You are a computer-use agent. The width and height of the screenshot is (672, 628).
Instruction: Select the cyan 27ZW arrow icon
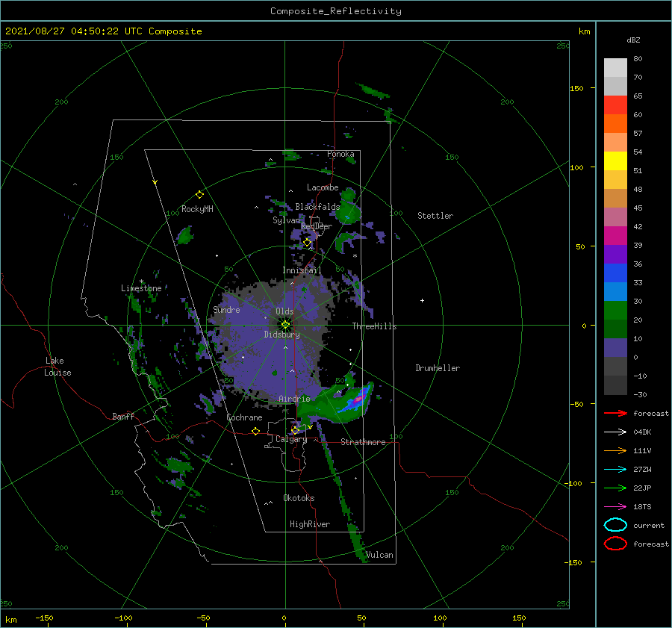pyautogui.click(x=615, y=470)
